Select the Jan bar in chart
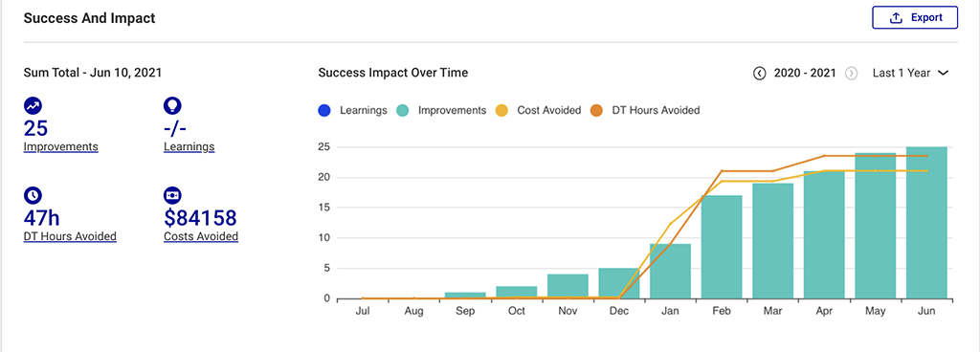This screenshot has height=352, width=980. 670,271
